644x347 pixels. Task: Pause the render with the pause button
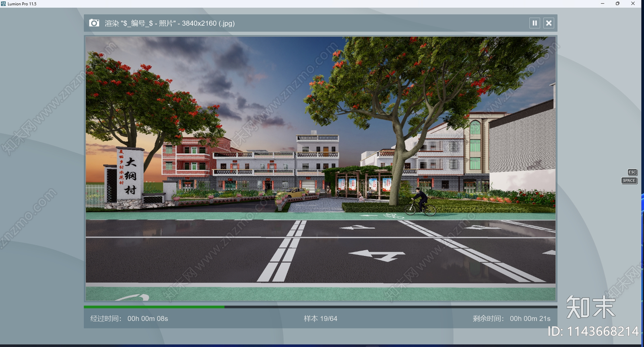(535, 23)
